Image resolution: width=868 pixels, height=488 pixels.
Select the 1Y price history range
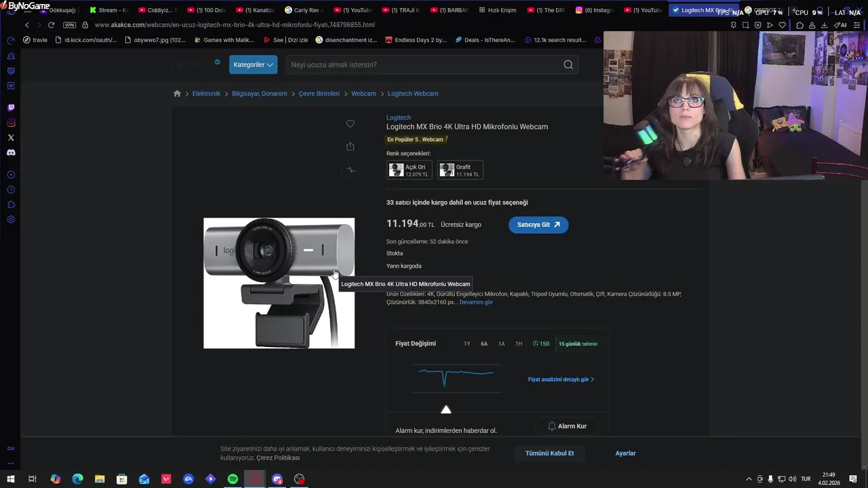467,344
